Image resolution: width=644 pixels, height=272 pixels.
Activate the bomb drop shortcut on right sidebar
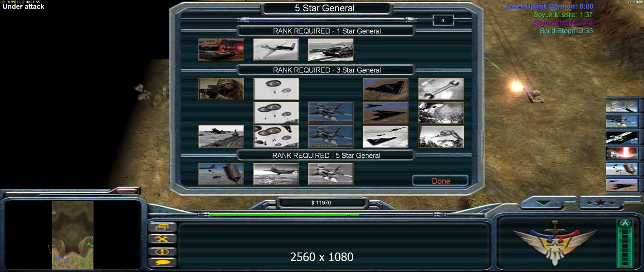622,169
